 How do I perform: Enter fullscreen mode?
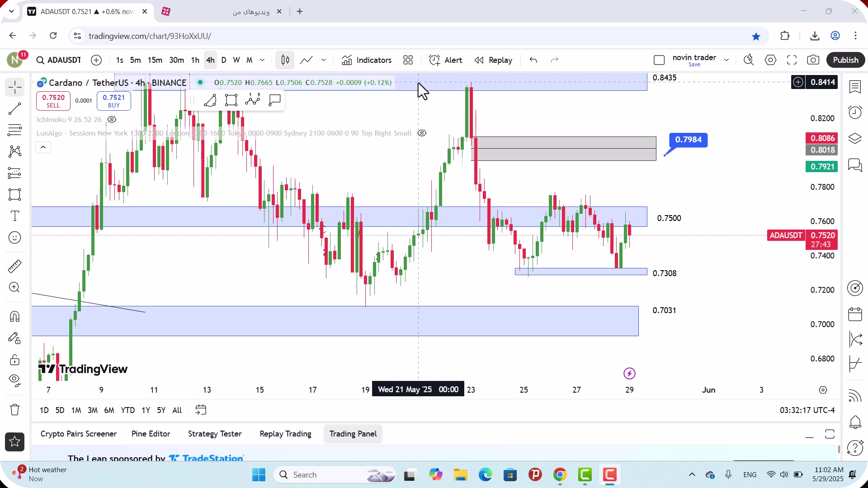pyautogui.click(x=792, y=60)
